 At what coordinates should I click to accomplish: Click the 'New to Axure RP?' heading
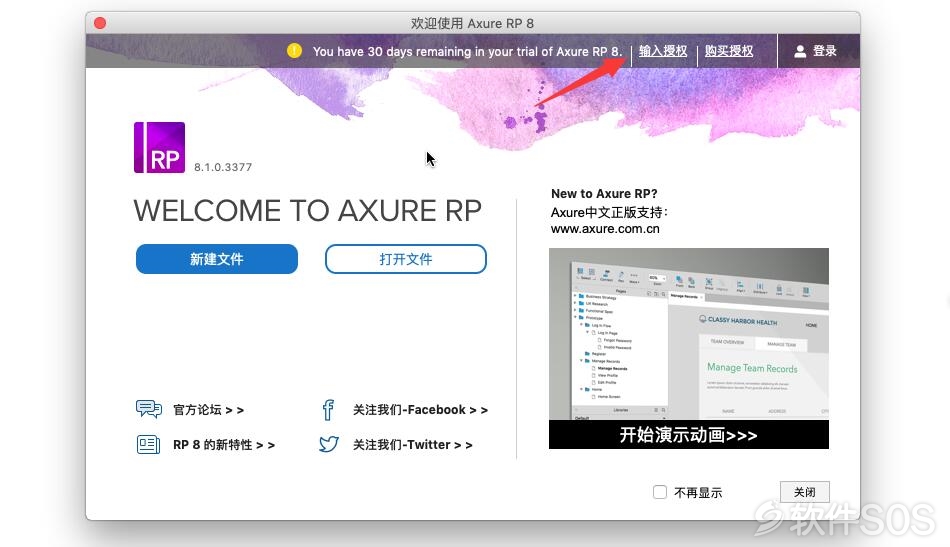604,194
